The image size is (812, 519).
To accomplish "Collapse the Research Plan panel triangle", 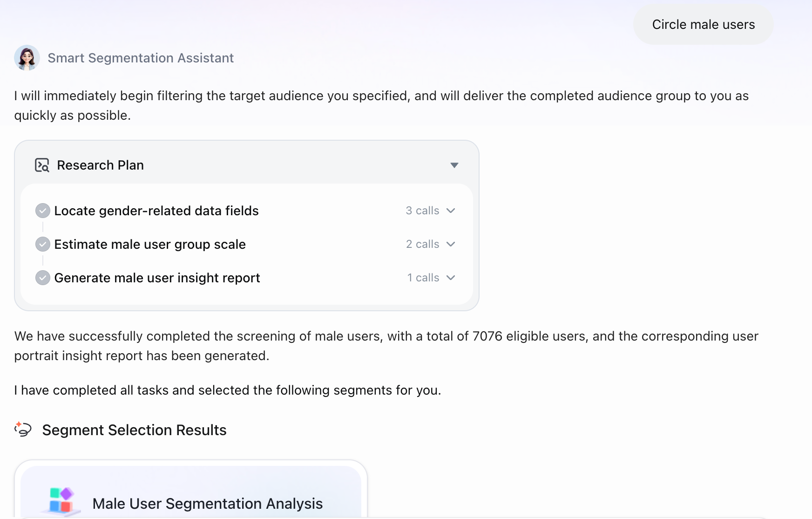I will click(x=454, y=165).
